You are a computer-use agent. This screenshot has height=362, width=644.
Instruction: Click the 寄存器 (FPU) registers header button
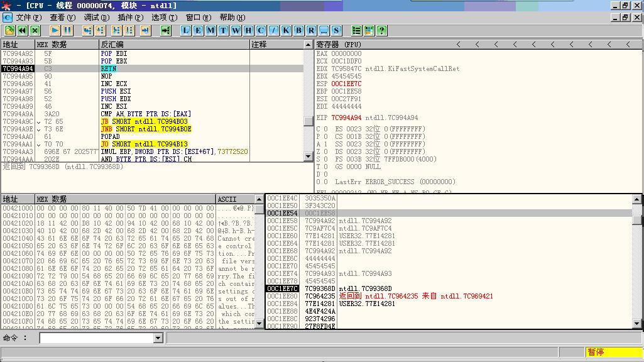(x=339, y=45)
